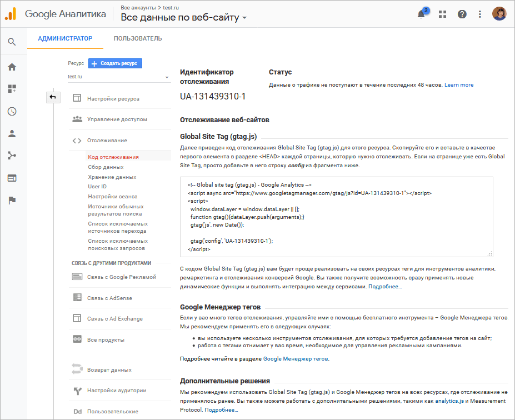Switch to the Пользователь tab

tap(138, 38)
